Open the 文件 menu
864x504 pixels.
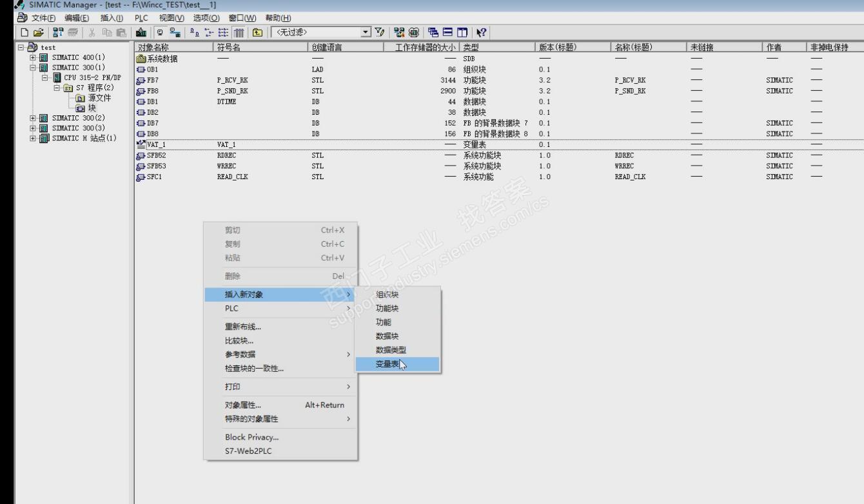coord(44,17)
